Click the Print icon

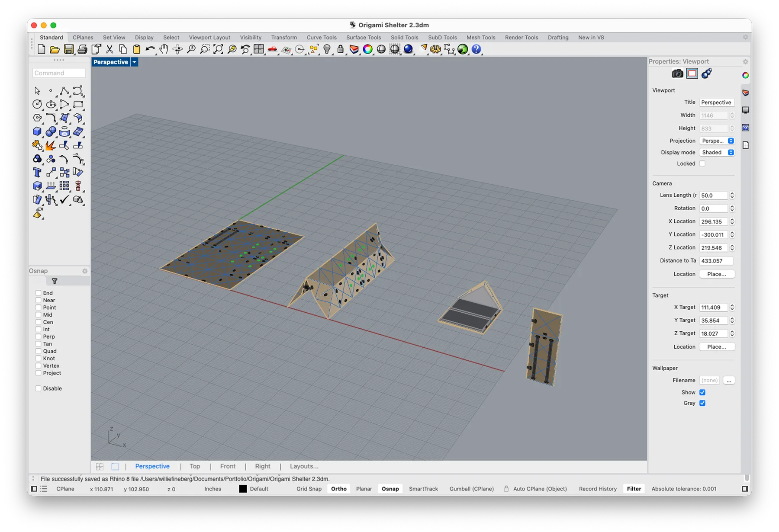(x=82, y=49)
